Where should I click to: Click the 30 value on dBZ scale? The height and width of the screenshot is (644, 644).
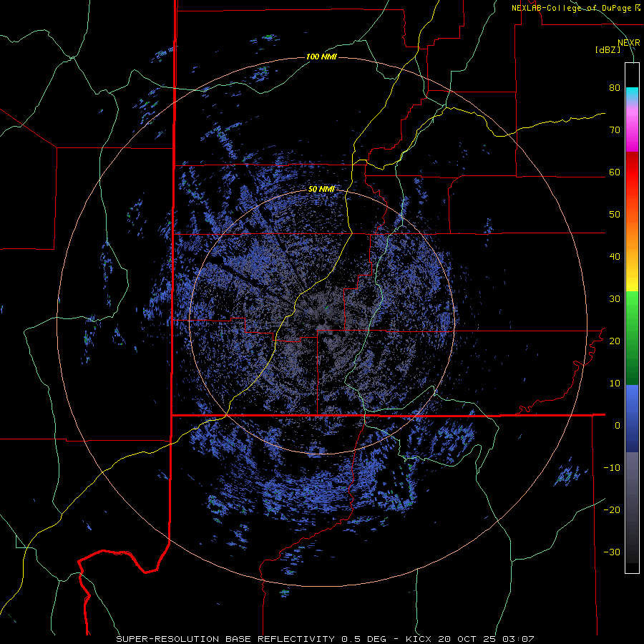pyautogui.click(x=615, y=299)
